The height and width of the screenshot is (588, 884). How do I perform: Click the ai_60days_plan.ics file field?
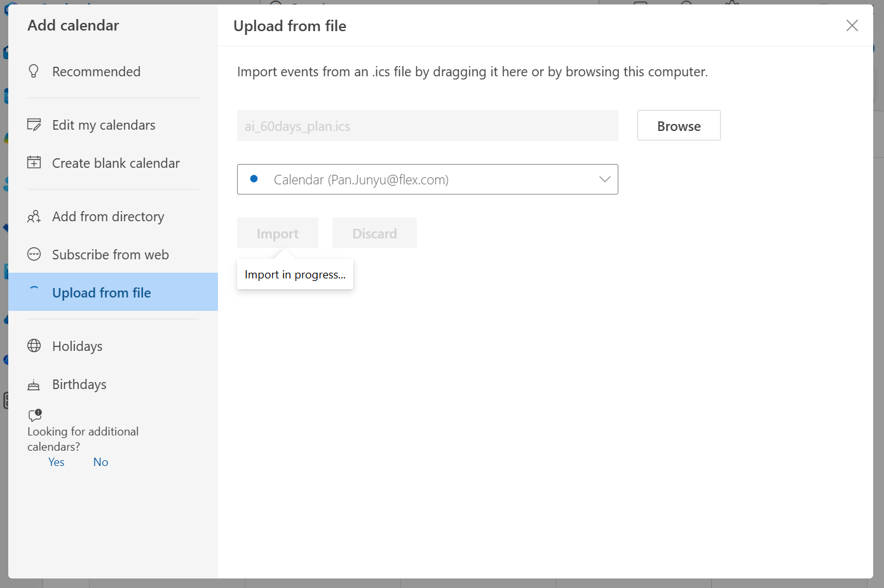pos(427,126)
